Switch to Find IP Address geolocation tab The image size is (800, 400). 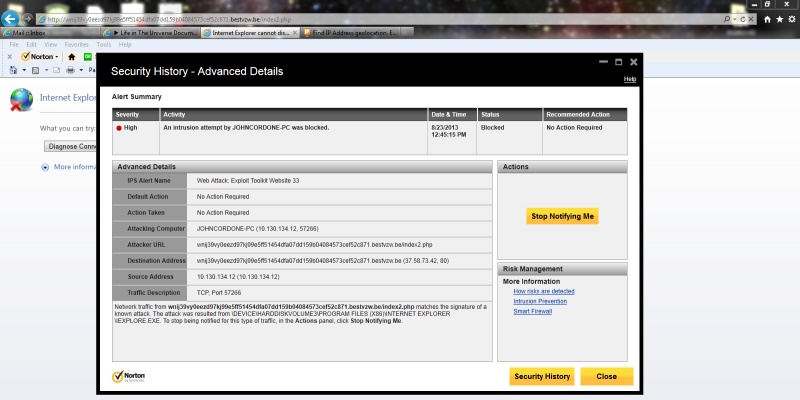(x=349, y=33)
